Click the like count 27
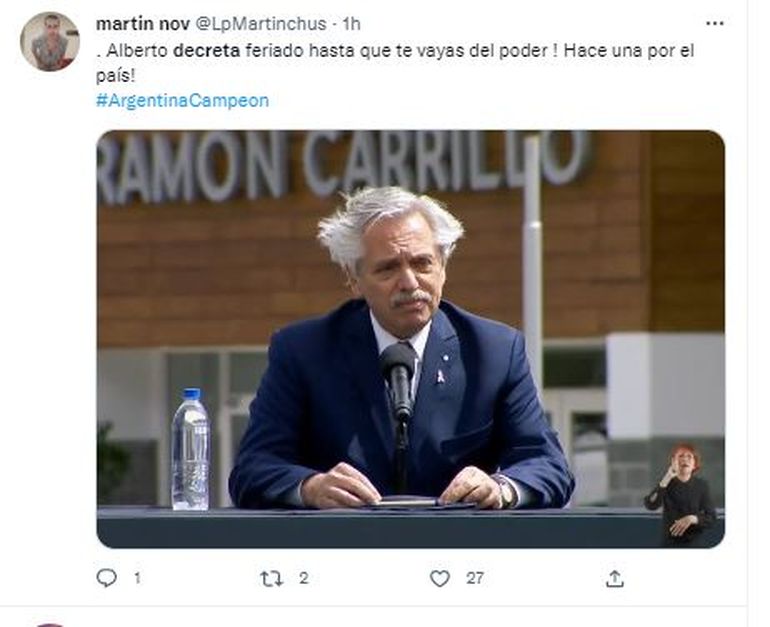Screen dimensions: 770x627 (475, 578)
